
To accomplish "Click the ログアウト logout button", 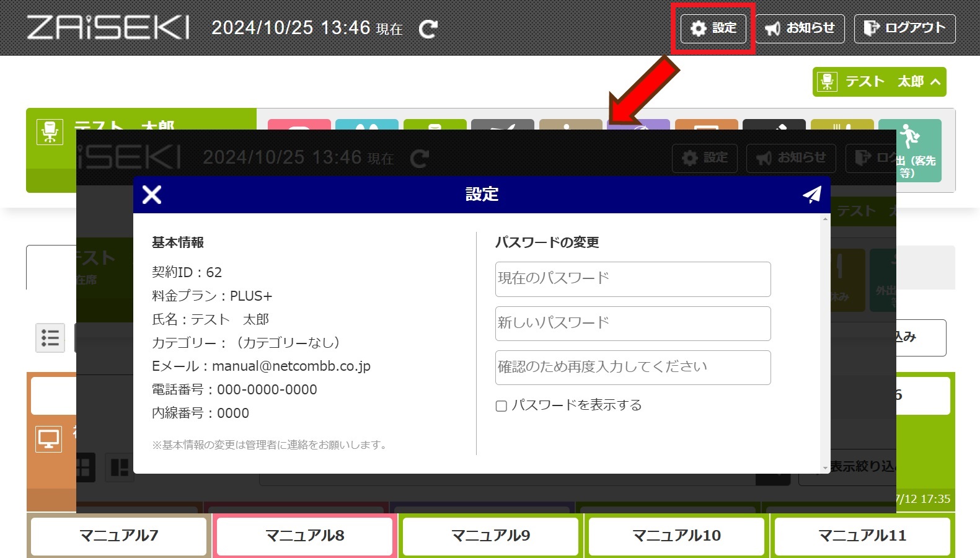I will [904, 29].
